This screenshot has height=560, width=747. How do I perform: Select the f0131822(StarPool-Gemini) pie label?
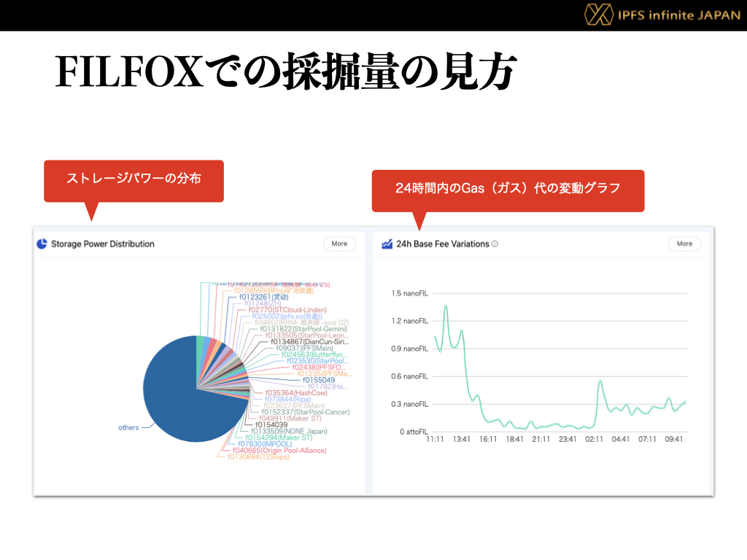303,329
